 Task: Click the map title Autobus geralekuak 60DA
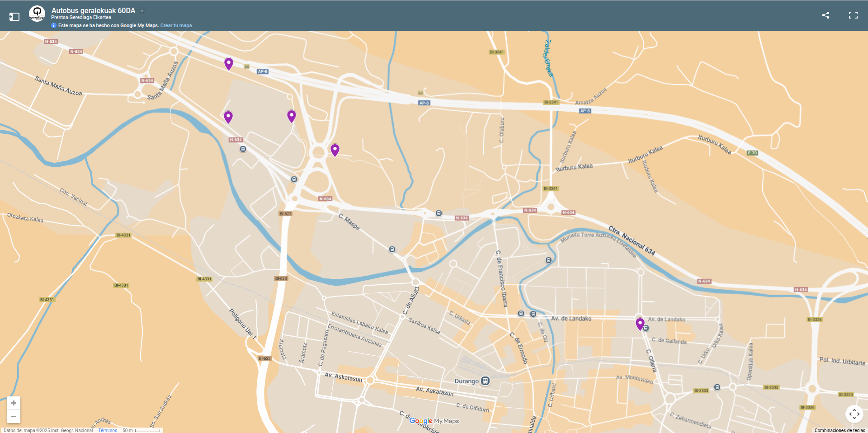[x=93, y=10]
